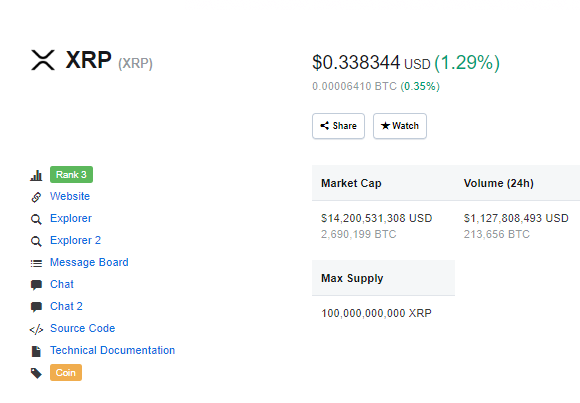Image resolution: width=580 pixels, height=403 pixels.
Task: Click the XRP logo icon
Action: coord(43,60)
